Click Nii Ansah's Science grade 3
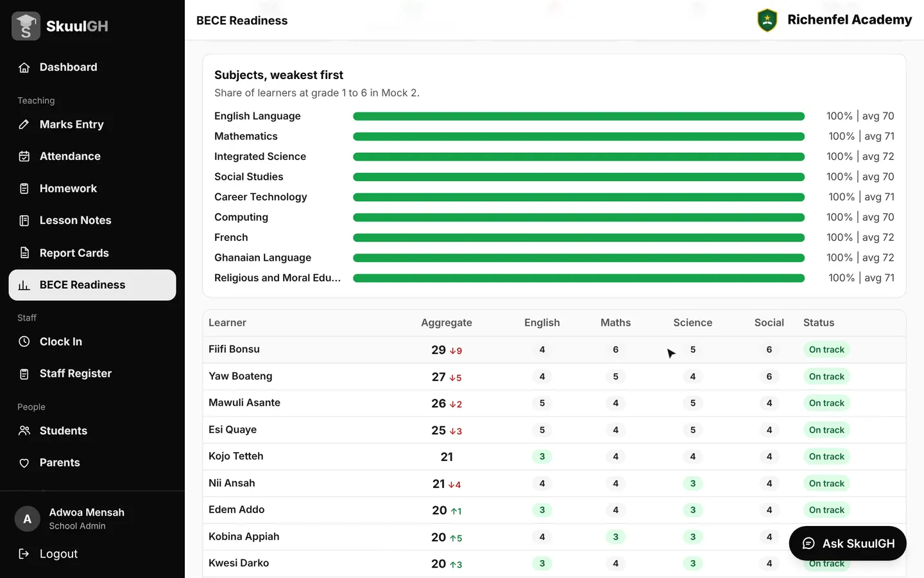This screenshot has width=924, height=578. tap(693, 484)
